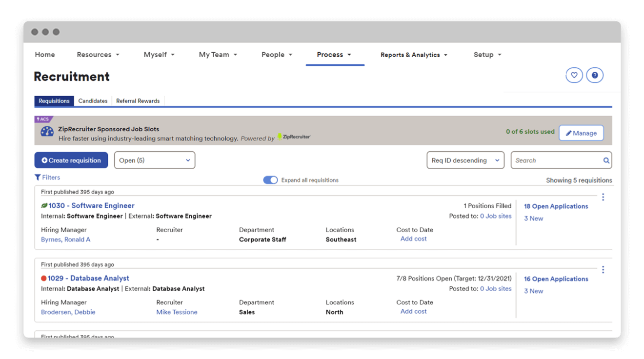
Task: Click the ACS badge on the banner
Action: [43, 119]
